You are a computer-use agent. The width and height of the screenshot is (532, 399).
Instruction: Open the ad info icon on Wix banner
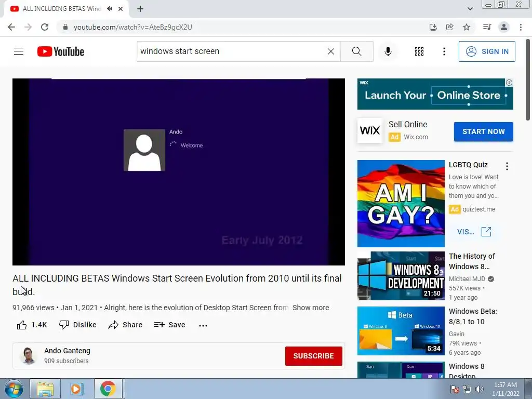[x=509, y=83]
